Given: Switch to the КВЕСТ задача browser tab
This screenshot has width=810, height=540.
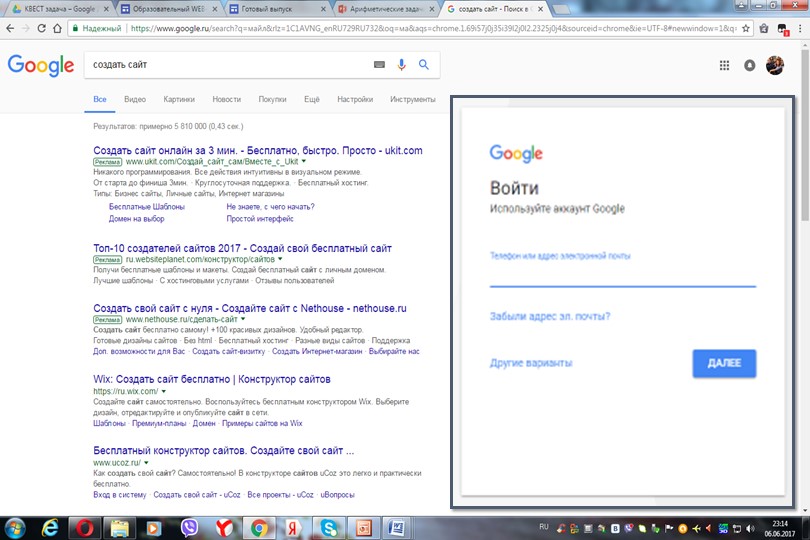Looking at the screenshot, I should tap(60, 9).
